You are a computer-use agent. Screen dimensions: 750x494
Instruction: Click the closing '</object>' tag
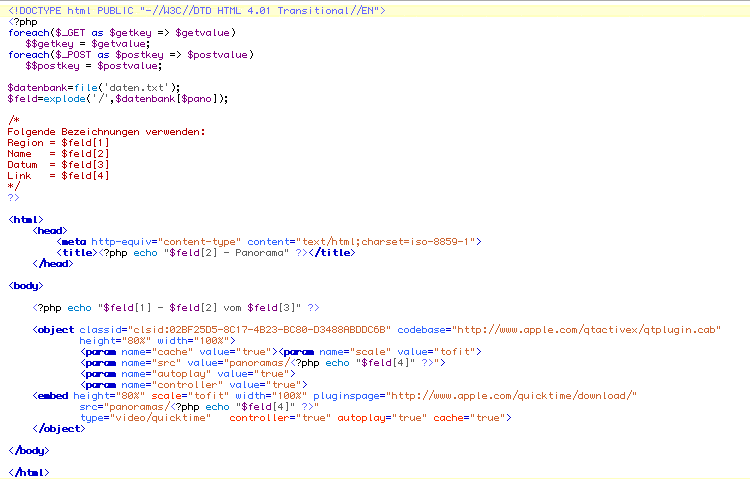point(59,428)
